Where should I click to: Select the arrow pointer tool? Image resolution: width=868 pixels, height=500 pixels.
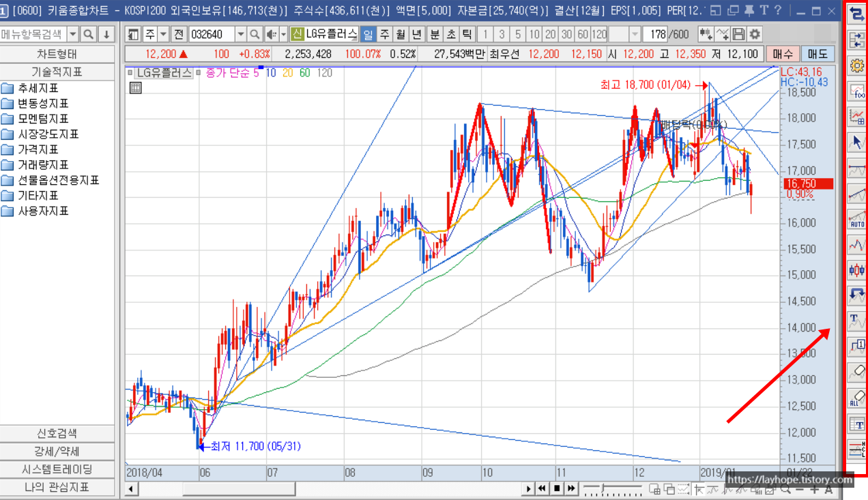tap(856, 142)
